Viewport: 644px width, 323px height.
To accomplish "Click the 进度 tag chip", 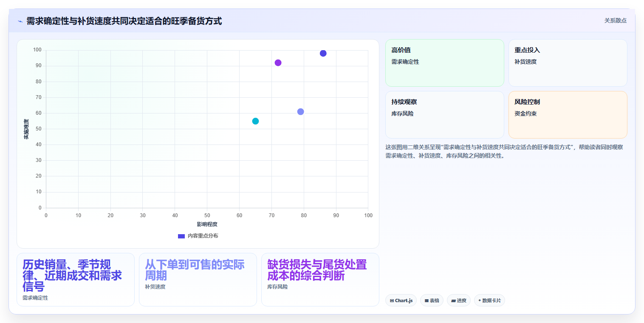I will coord(459,300).
